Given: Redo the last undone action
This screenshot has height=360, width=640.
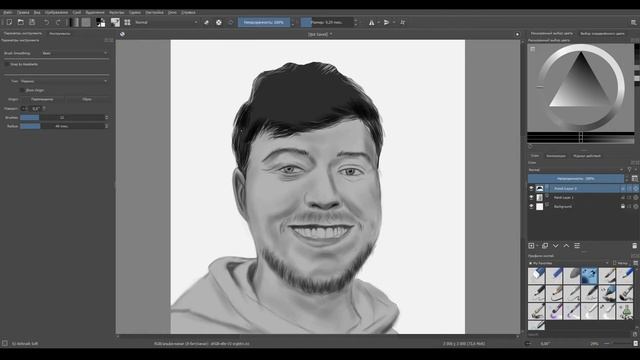Looking at the screenshot, I should click(58, 22).
